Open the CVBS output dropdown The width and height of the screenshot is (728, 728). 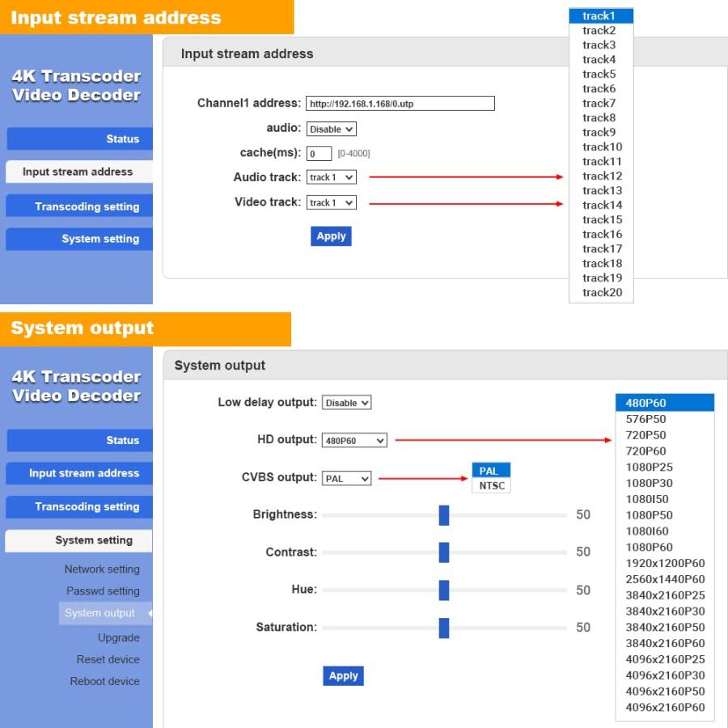[346, 478]
